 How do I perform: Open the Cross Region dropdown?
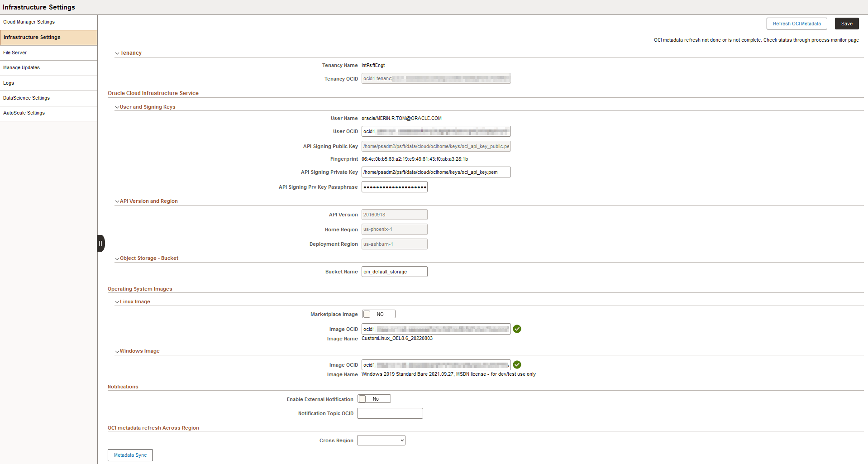pos(381,440)
